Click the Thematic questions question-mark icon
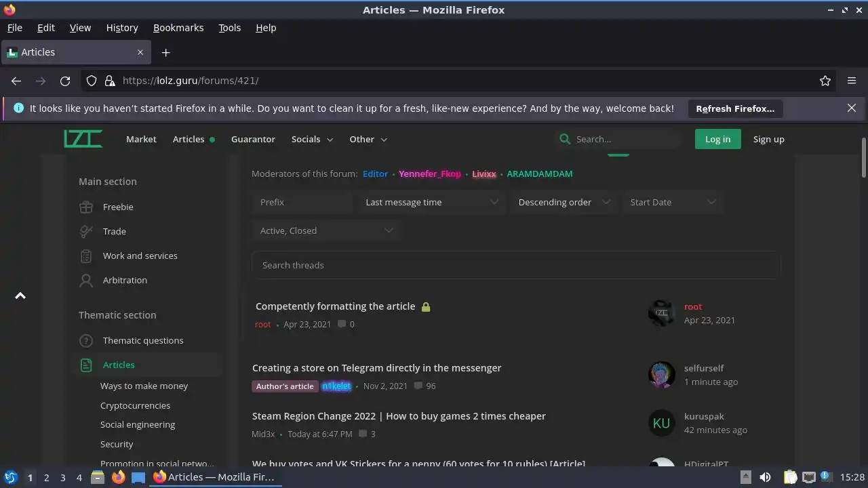 (x=86, y=340)
